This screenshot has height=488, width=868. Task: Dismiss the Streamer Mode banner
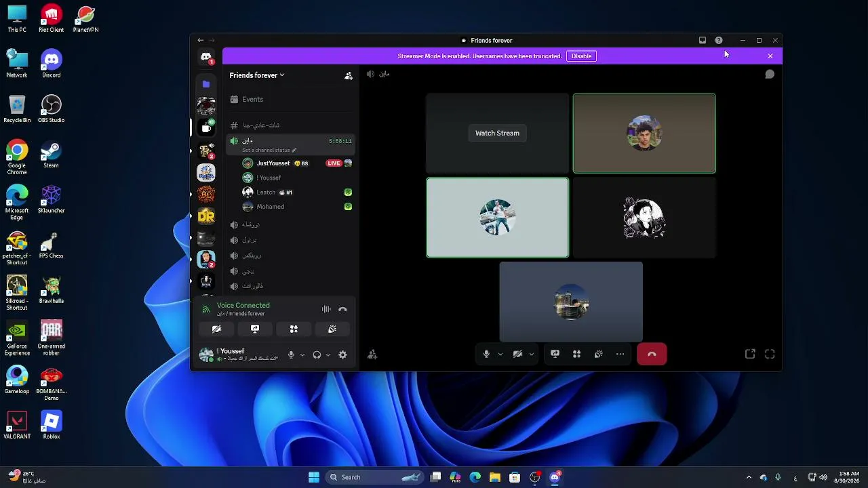point(770,56)
